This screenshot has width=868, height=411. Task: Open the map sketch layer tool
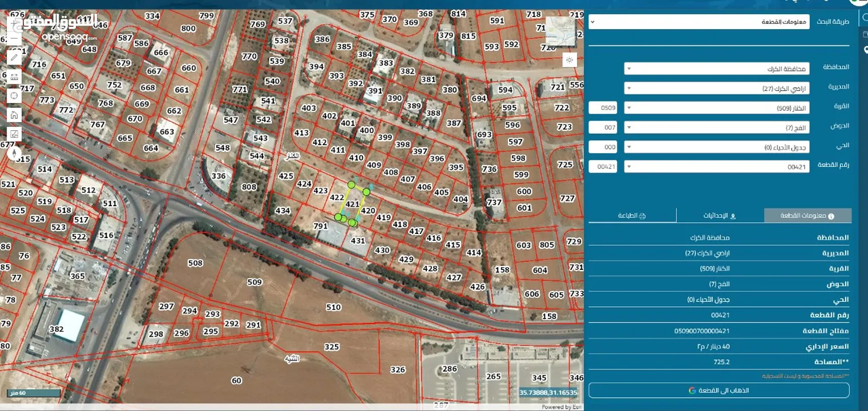point(14,134)
